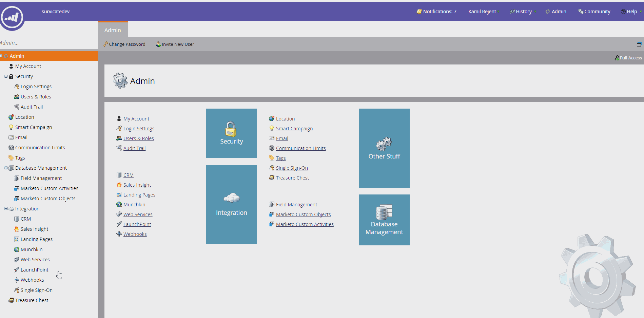Screen dimensions: 644x318
Task: Click the Marketo logo icon
Action: pyautogui.click(x=12, y=17)
